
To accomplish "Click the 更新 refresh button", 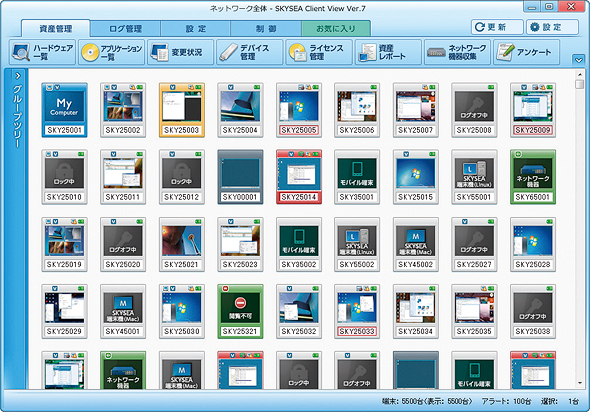I will 497,27.
